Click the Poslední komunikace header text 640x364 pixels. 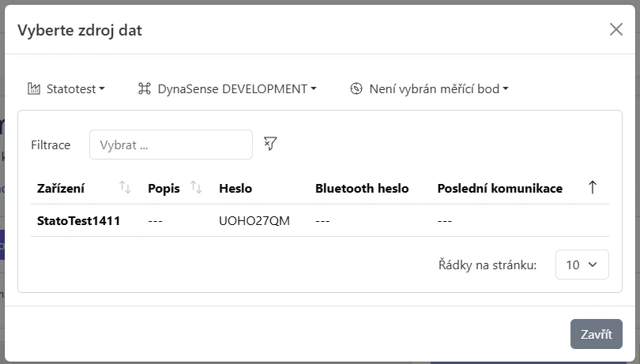499,189
